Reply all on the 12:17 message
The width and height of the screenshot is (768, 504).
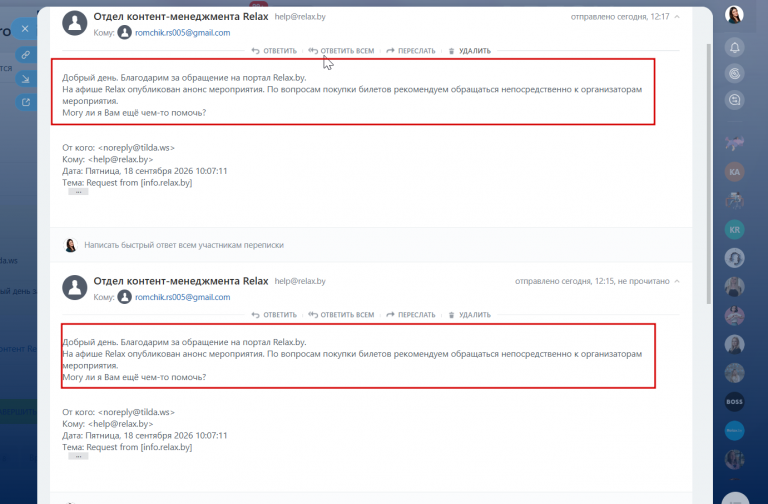pyautogui.click(x=341, y=51)
